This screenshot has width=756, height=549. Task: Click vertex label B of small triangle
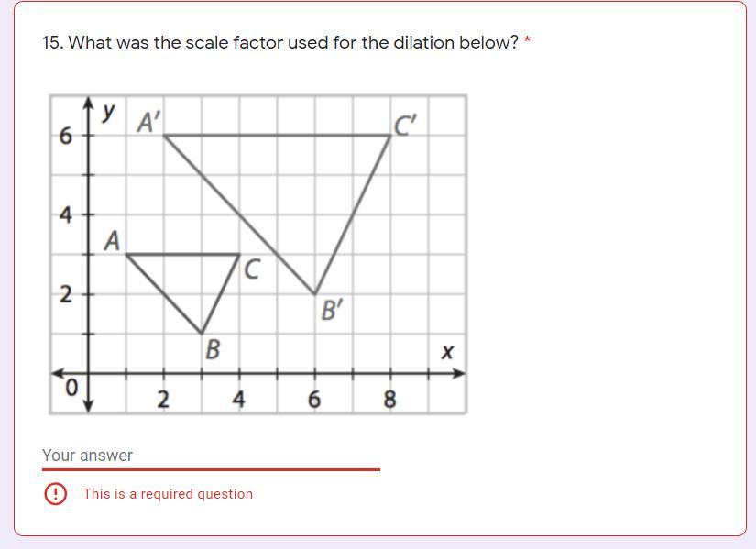213,349
